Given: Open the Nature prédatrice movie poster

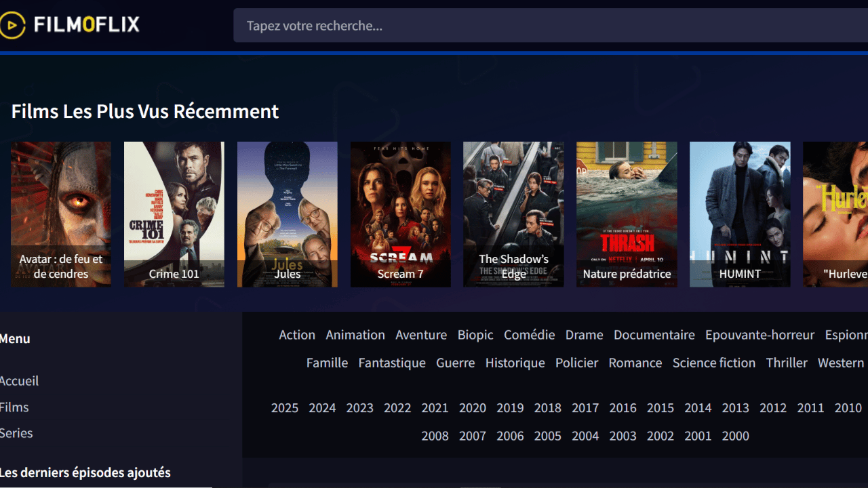Looking at the screenshot, I should tap(627, 214).
